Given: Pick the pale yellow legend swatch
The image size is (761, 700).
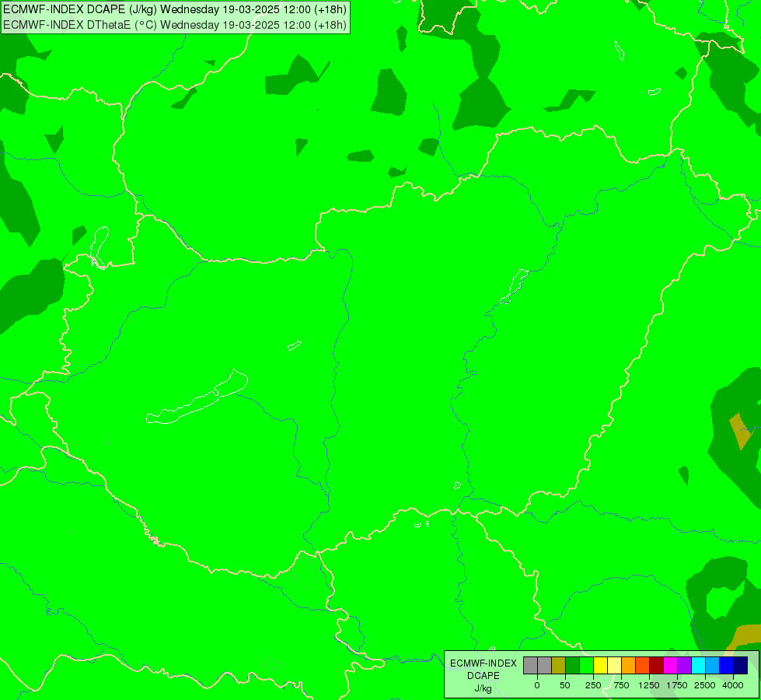Looking at the screenshot, I should coord(615,666).
